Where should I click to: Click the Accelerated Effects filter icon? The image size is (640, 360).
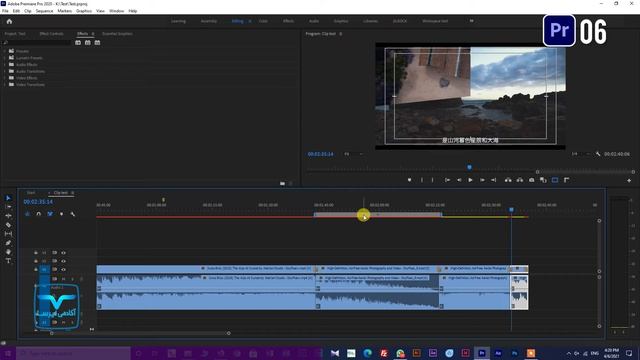(78, 42)
